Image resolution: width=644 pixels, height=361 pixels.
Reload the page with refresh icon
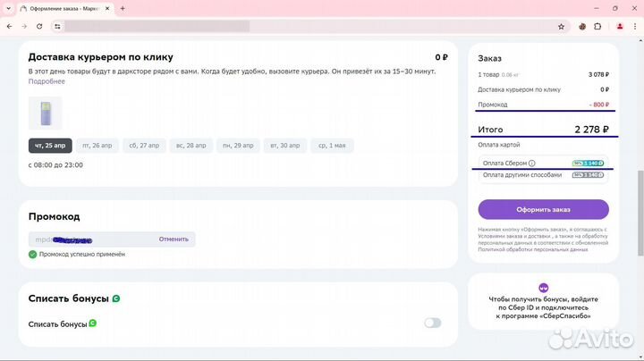[x=39, y=27]
